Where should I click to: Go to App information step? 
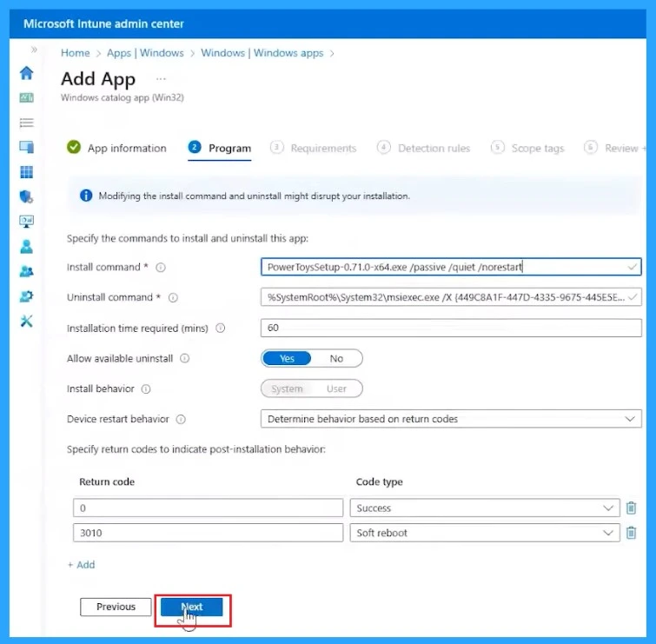click(x=116, y=148)
